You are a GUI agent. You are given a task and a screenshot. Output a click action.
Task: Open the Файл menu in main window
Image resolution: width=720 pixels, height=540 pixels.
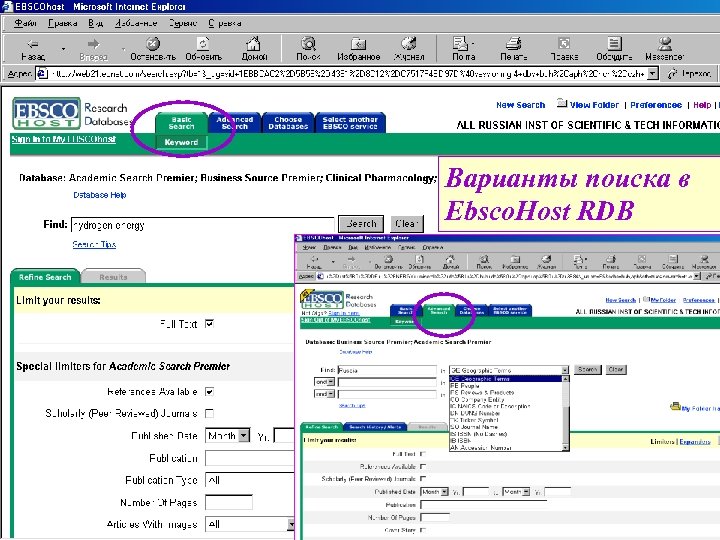[x=25, y=23]
